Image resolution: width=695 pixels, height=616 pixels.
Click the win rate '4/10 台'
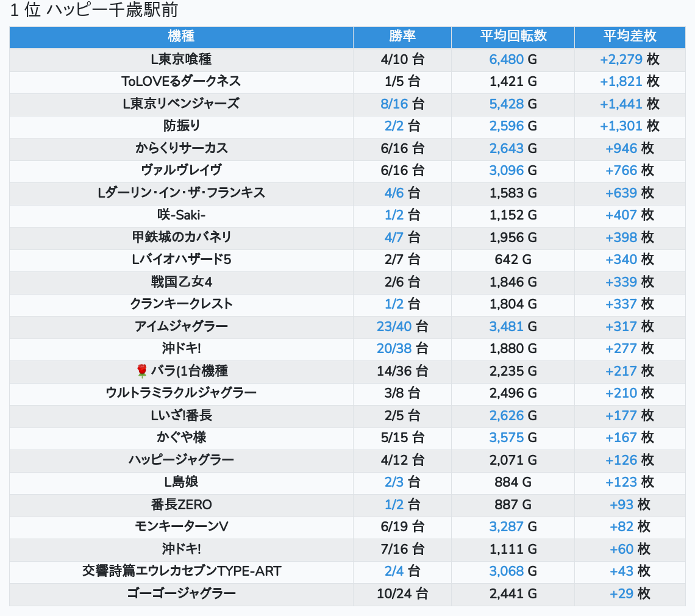point(402,59)
